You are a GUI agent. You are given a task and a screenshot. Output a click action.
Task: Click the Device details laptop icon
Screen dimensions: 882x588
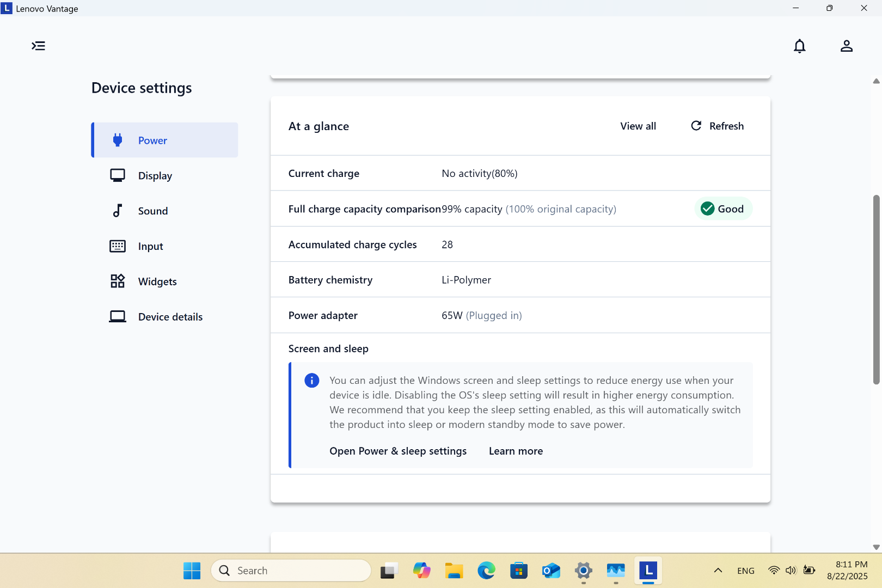118,316
